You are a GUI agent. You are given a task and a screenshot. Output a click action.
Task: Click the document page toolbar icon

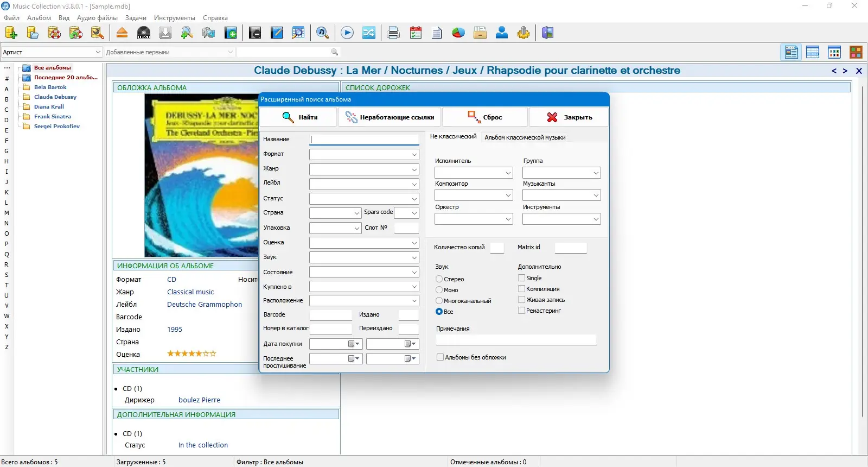(437, 33)
